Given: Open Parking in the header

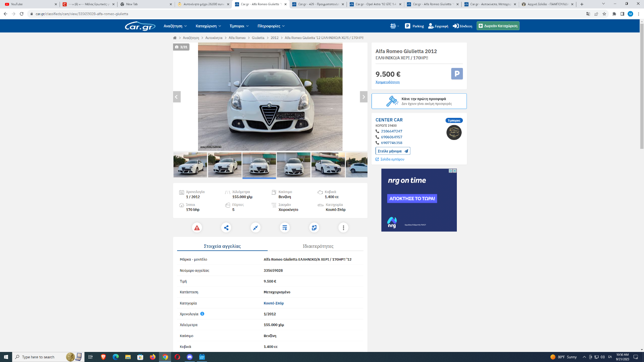Looking at the screenshot, I should click(x=414, y=26).
